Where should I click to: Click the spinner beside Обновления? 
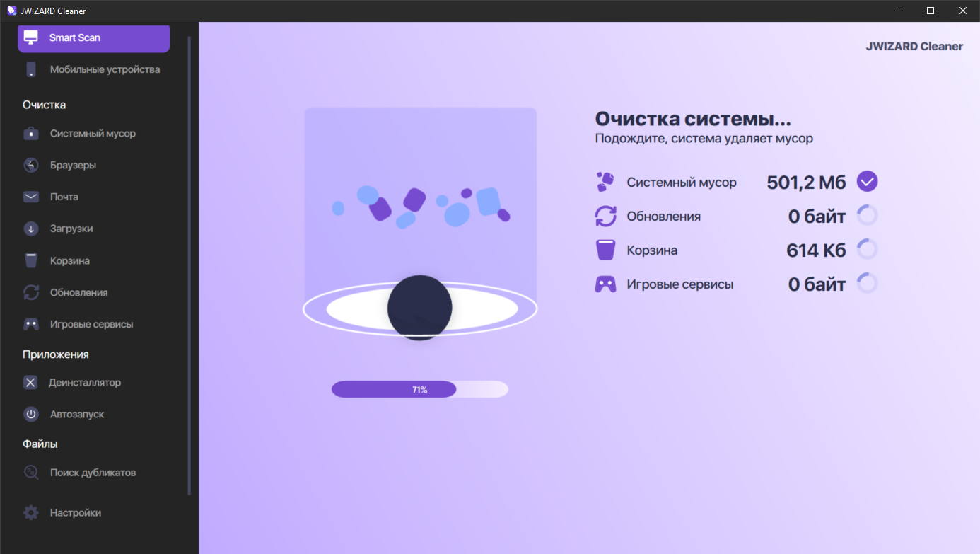[868, 215]
